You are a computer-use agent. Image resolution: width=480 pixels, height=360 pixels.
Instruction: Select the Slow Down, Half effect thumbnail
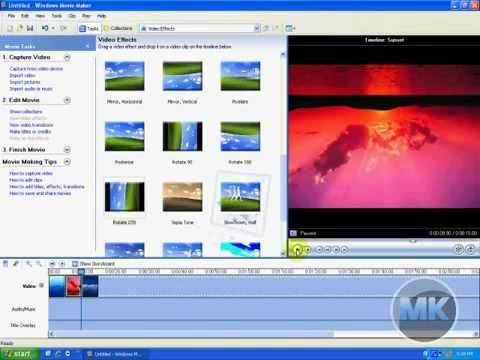pyautogui.click(x=240, y=197)
